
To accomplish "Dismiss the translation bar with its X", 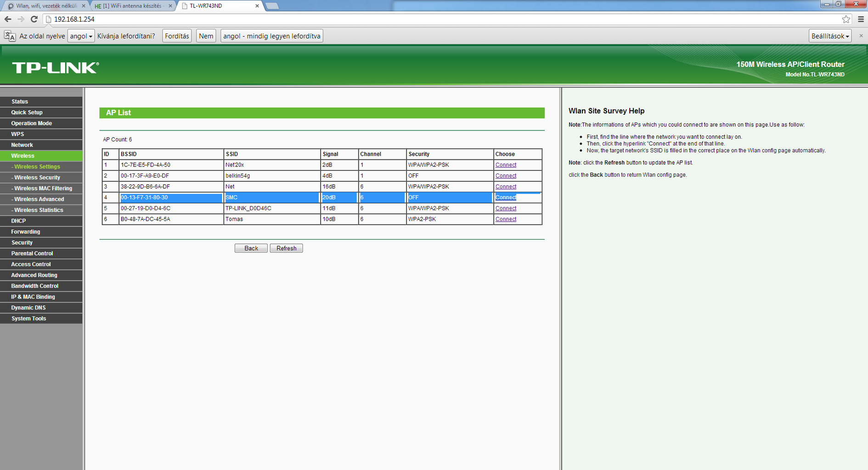I will pos(861,36).
